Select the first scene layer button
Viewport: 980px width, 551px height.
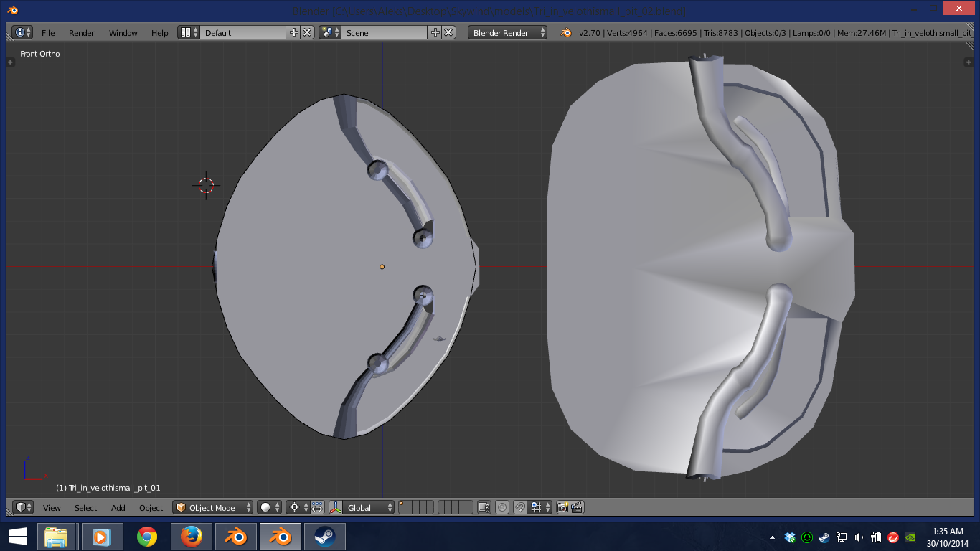click(x=402, y=504)
